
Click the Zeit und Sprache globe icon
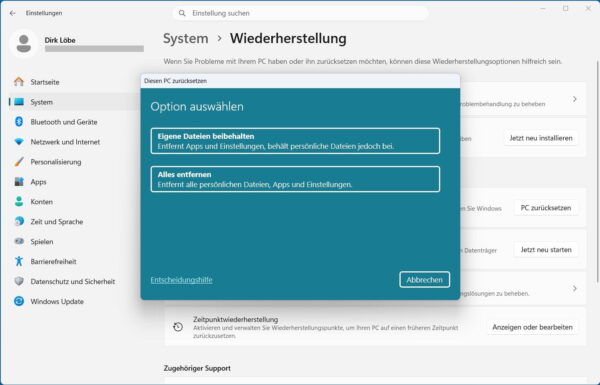pos(19,221)
